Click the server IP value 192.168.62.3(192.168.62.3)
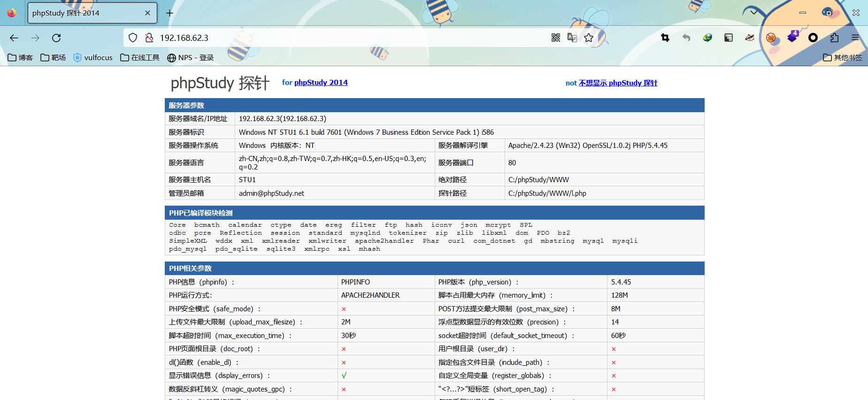 [x=283, y=119]
